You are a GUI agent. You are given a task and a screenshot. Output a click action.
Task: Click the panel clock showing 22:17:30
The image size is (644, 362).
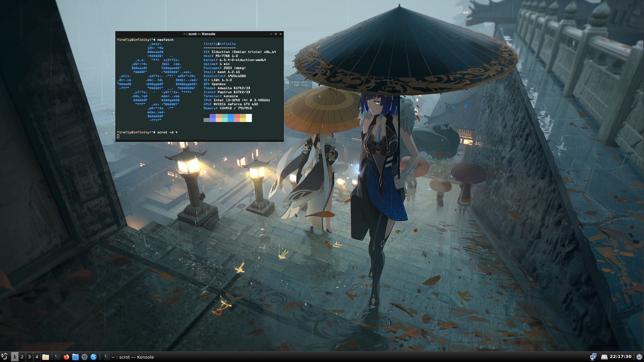click(620, 357)
